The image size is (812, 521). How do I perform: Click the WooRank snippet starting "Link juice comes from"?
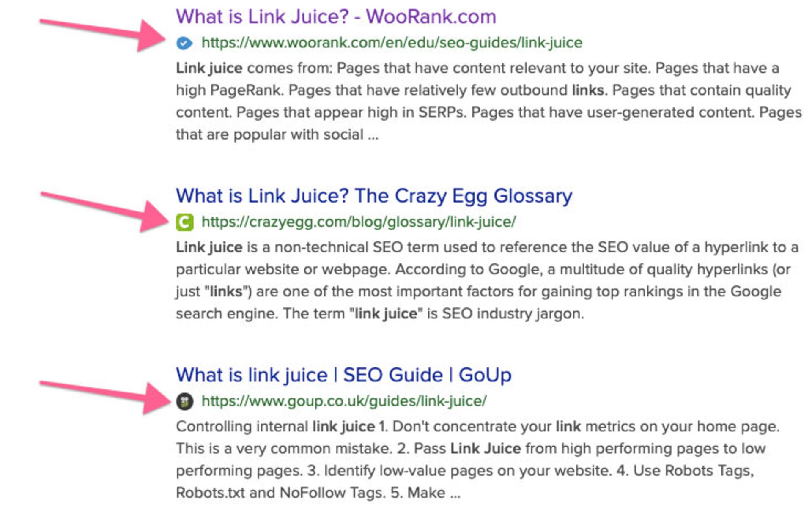[x=489, y=101]
